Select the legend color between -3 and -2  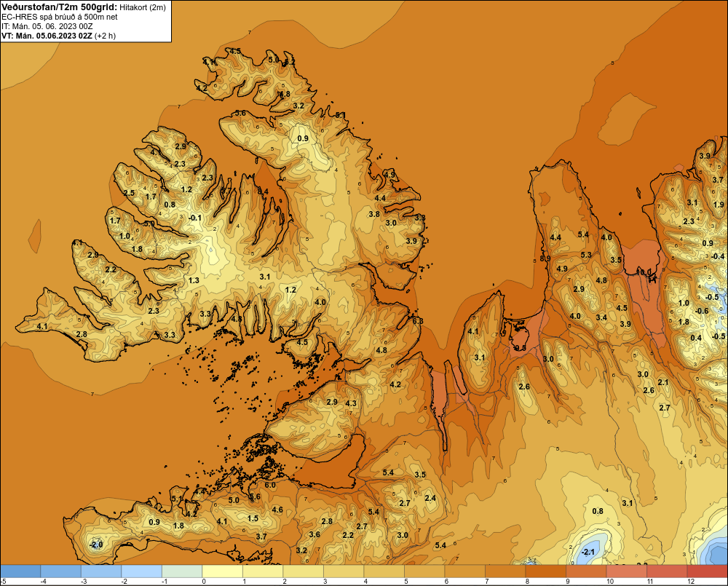[x=101, y=571]
